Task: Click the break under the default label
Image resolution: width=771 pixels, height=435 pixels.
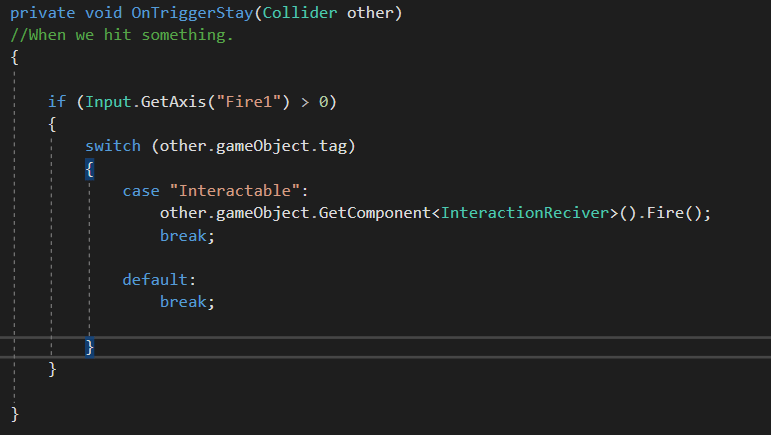Action: tap(183, 301)
